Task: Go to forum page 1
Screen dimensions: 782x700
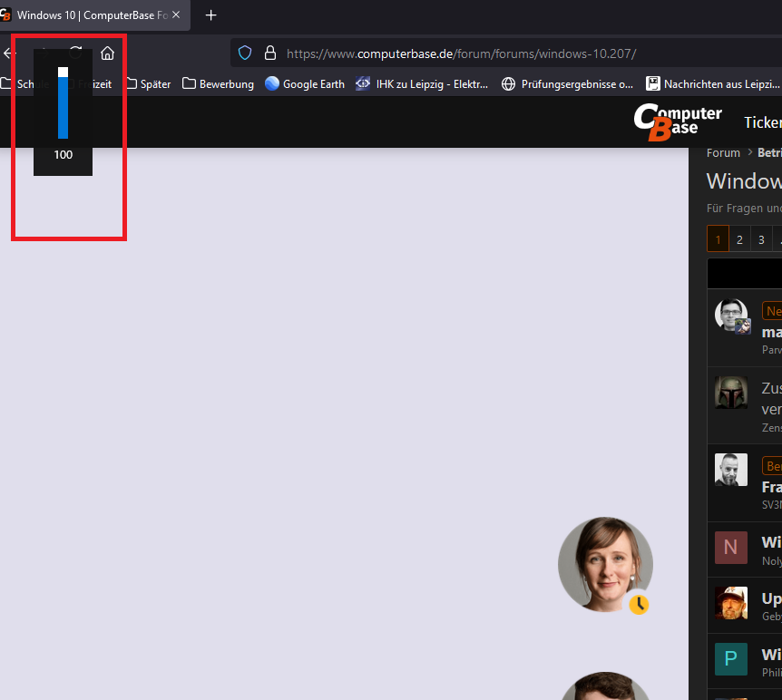Action: [718, 239]
